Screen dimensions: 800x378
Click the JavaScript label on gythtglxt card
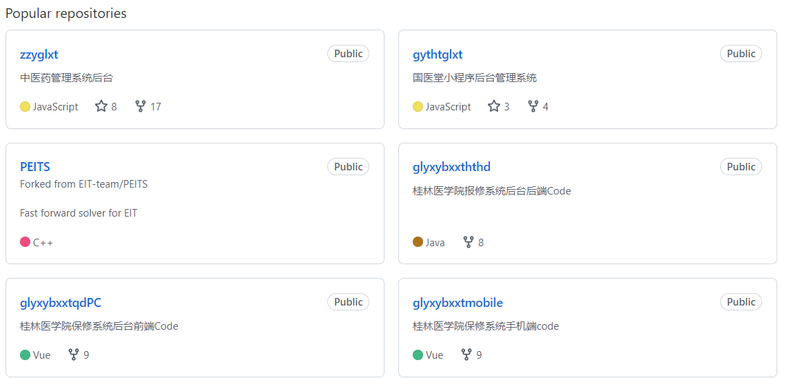point(448,107)
